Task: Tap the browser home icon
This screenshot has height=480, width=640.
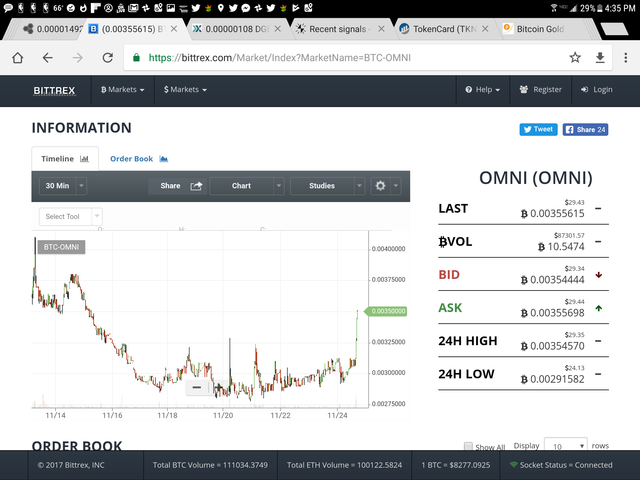Action: pos(18,58)
